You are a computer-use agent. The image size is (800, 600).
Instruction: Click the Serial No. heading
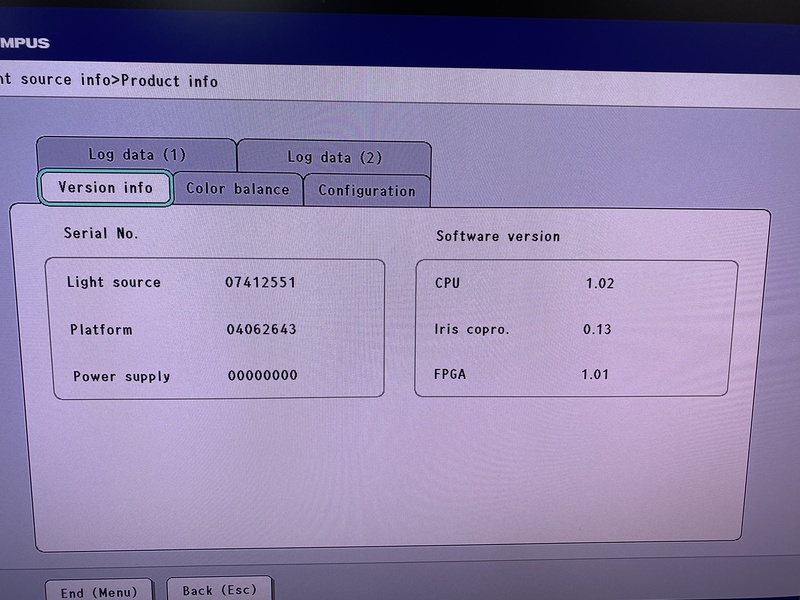coord(101,234)
